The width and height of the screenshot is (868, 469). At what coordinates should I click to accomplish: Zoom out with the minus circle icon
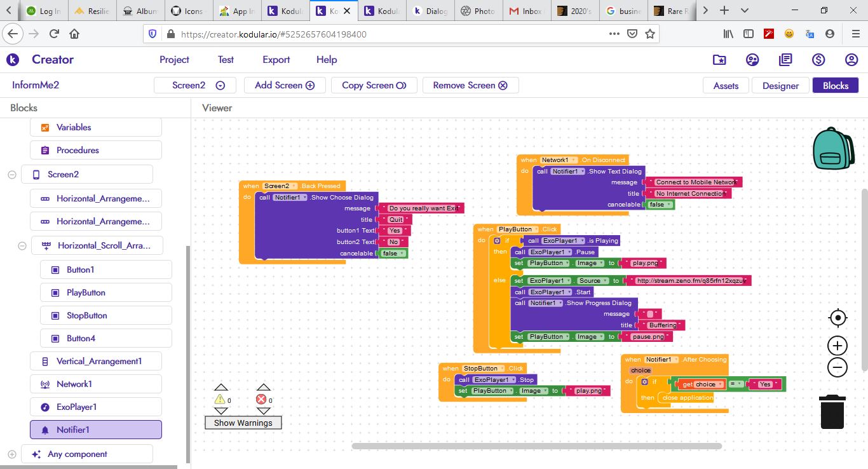[x=837, y=367]
